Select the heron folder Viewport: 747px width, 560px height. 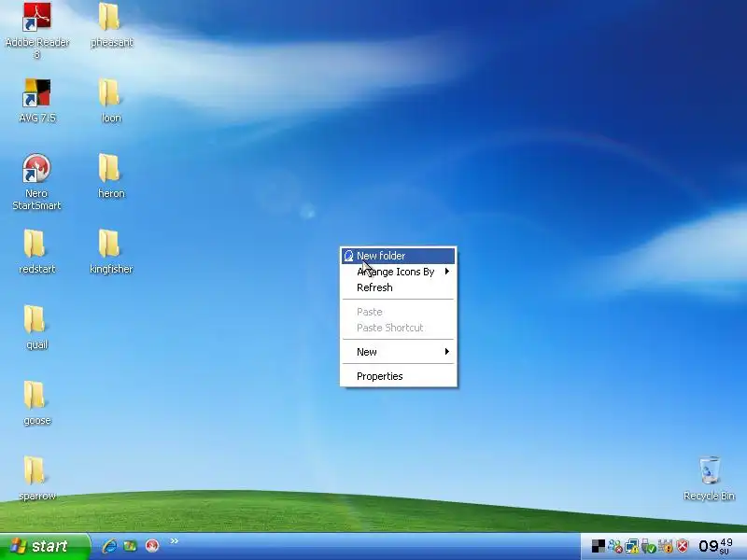(x=111, y=175)
